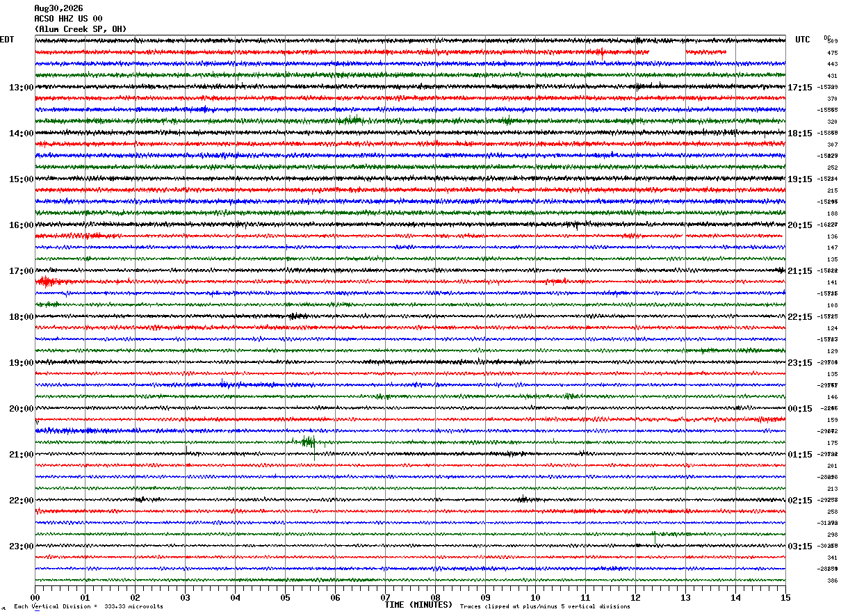Select the ACSO HHZ US 00 station label

[x=68, y=19]
